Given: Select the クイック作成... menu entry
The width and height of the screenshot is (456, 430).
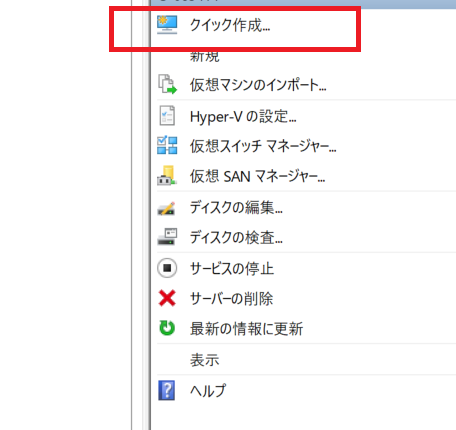Looking at the screenshot, I should [230, 25].
